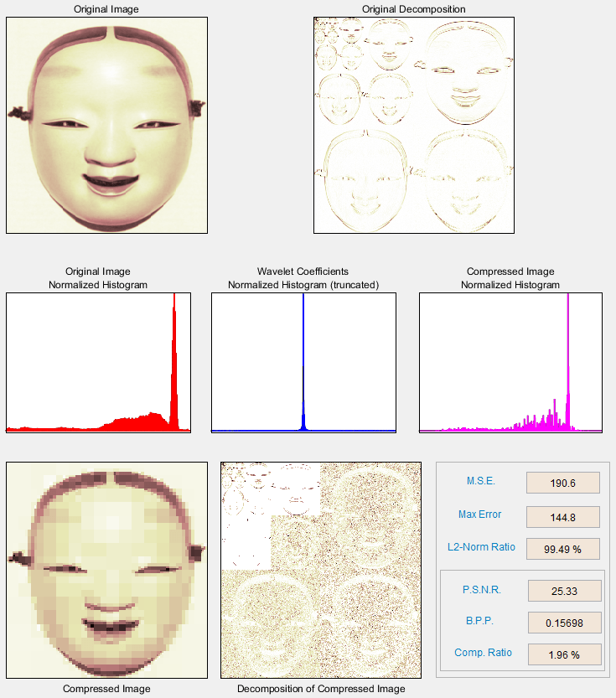Click the 'Original Image' title above mask
Screen dimensions: 616x698
point(106,9)
